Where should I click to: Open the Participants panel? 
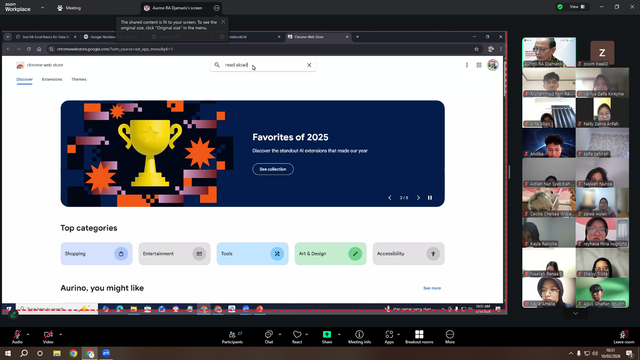[232, 337]
